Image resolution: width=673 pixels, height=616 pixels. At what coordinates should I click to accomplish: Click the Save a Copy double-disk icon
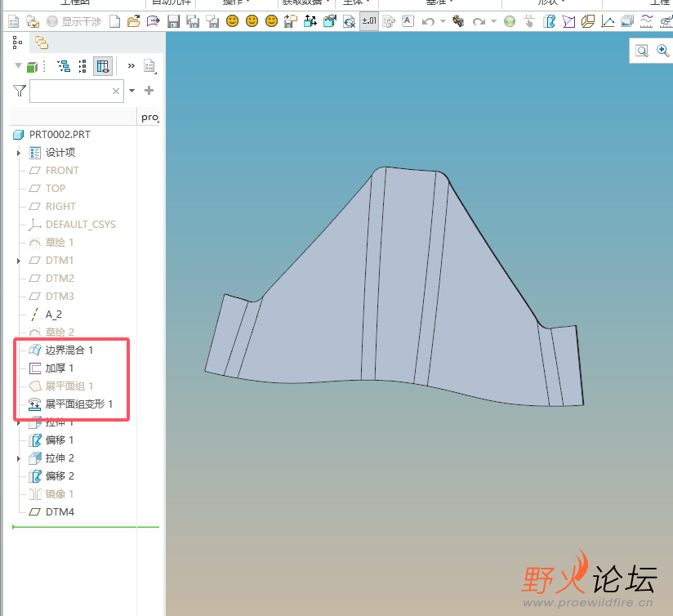[x=193, y=21]
